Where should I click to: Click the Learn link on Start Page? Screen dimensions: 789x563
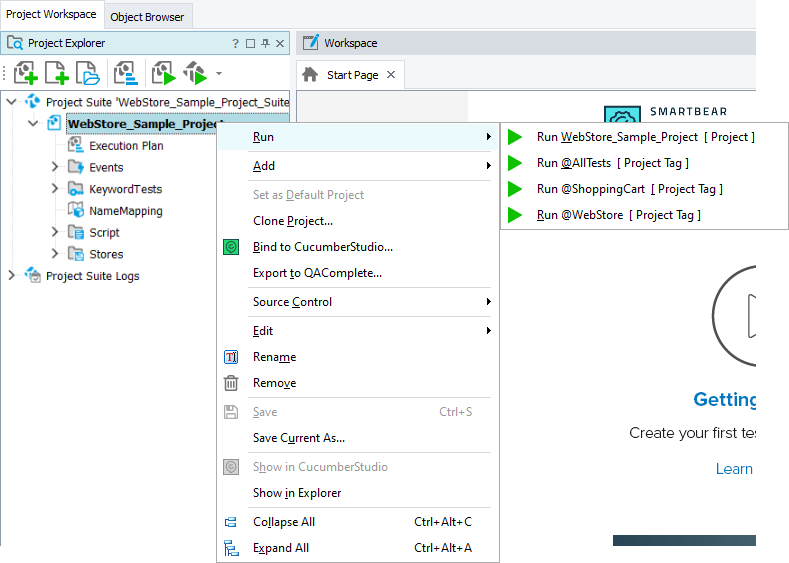coord(734,469)
